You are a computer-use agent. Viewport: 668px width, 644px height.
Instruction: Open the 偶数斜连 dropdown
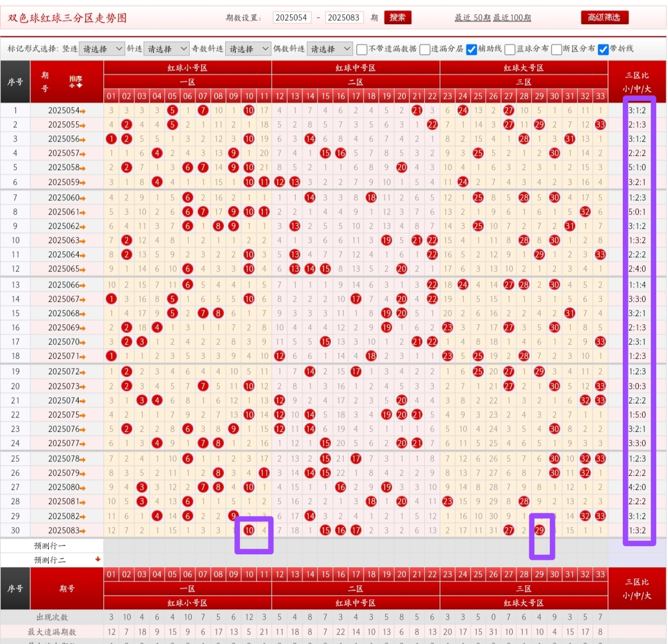click(330, 49)
